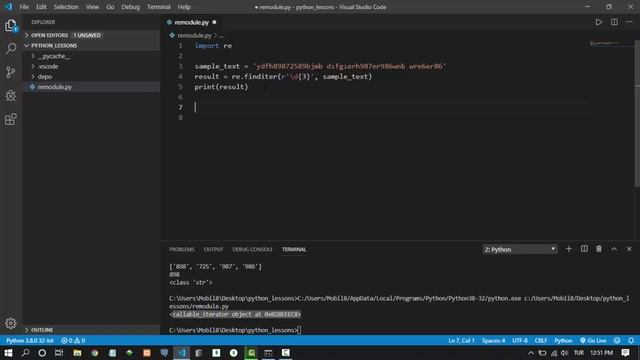The image size is (640, 360).
Task: Click the feedback smiley in status bar
Action: pos(617,340)
